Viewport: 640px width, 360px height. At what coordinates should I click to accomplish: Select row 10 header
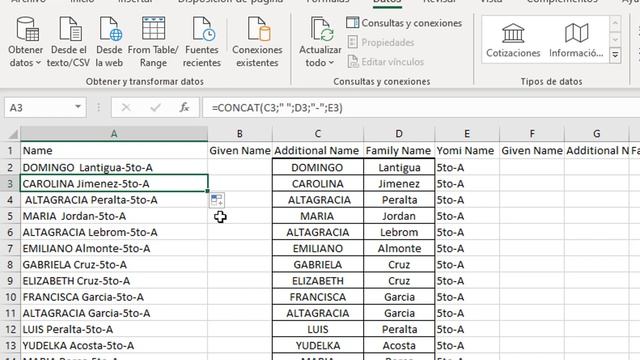tap(10, 297)
